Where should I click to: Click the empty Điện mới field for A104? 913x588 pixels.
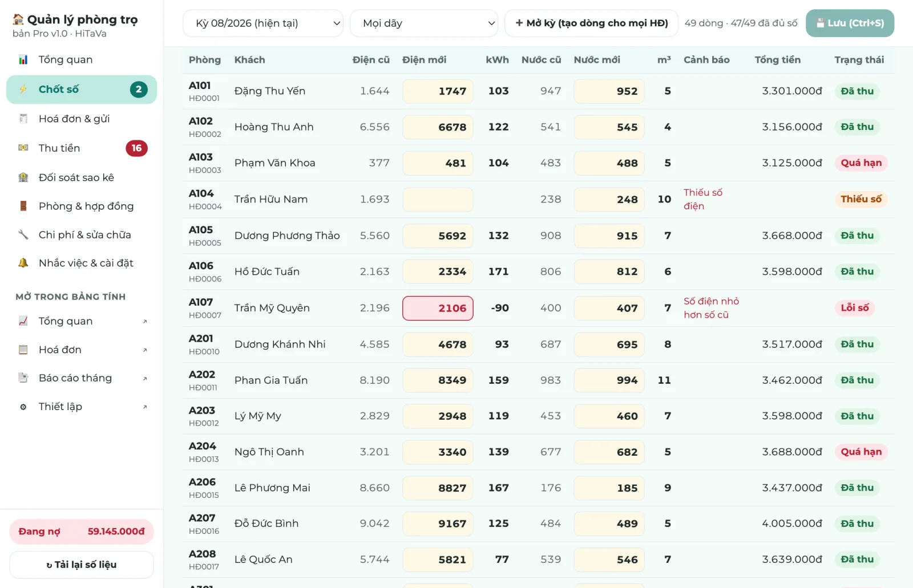click(x=438, y=200)
